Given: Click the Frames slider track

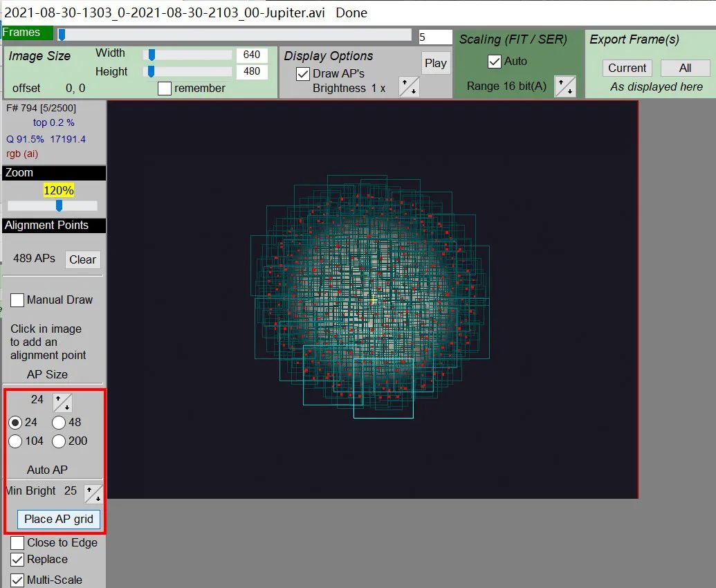Looking at the screenshot, I should click(234, 35).
